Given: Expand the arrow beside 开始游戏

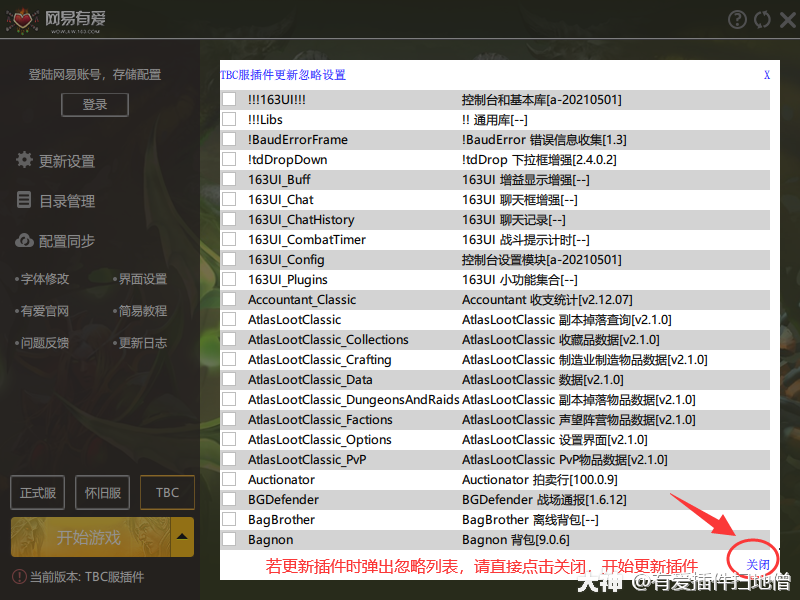Looking at the screenshot, I should (x=182, y=537).
